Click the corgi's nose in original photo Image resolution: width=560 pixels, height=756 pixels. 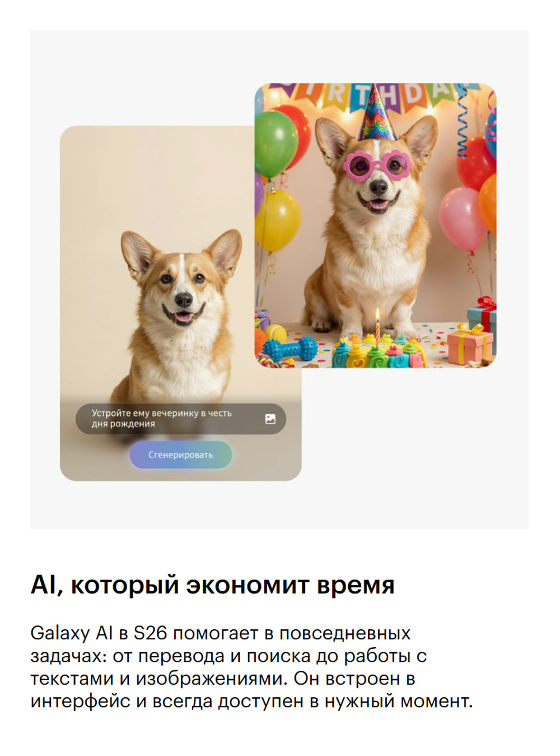(184, 299)
